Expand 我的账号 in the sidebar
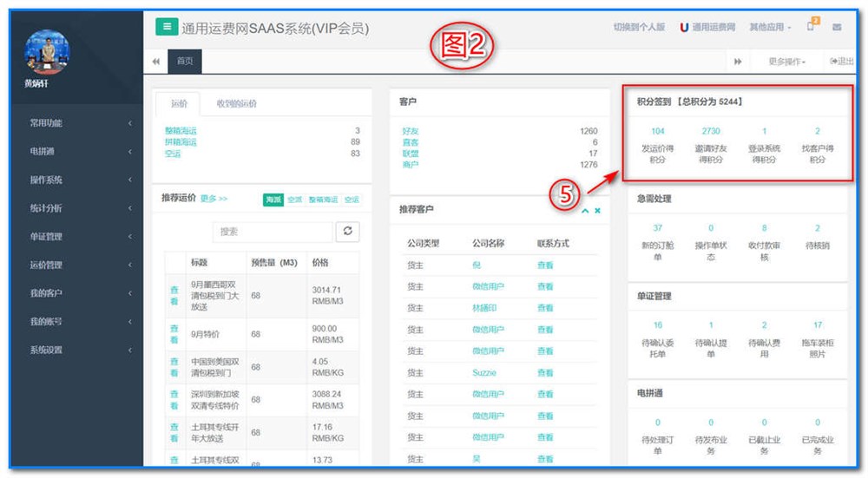This screenshot has height=478, width=868. pyautogui.click(x=76, y=322)
